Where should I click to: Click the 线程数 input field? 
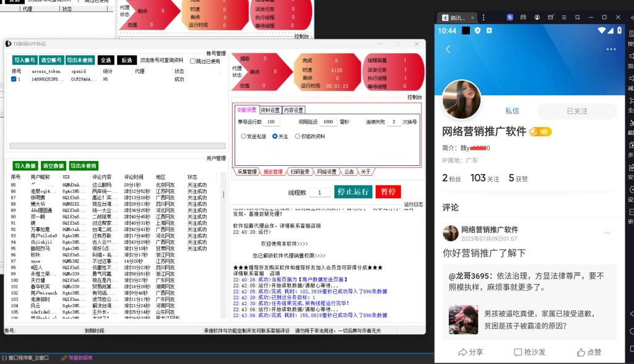pyautogui.click(x=319, y=193)
